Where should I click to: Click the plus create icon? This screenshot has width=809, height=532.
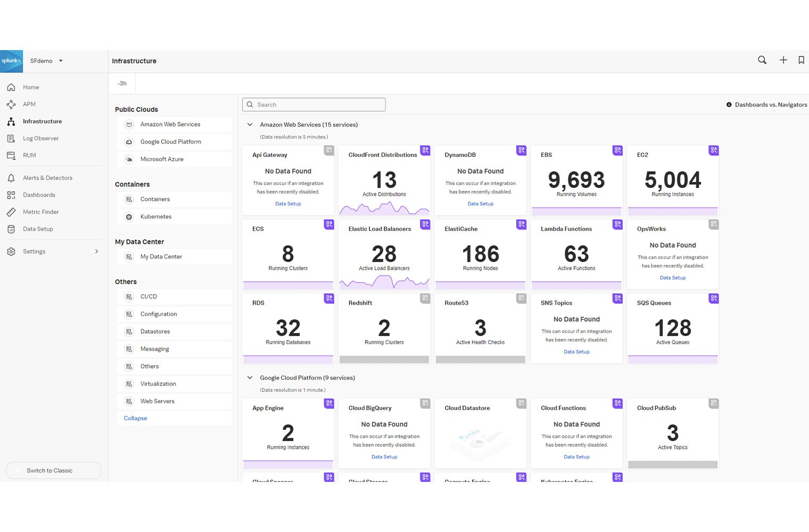click(x=783, y=60)
